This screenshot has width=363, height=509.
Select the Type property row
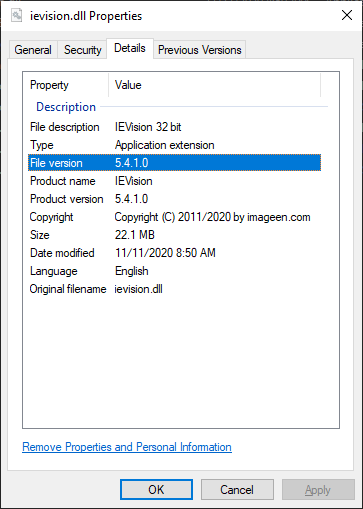(x=174, y=145)
